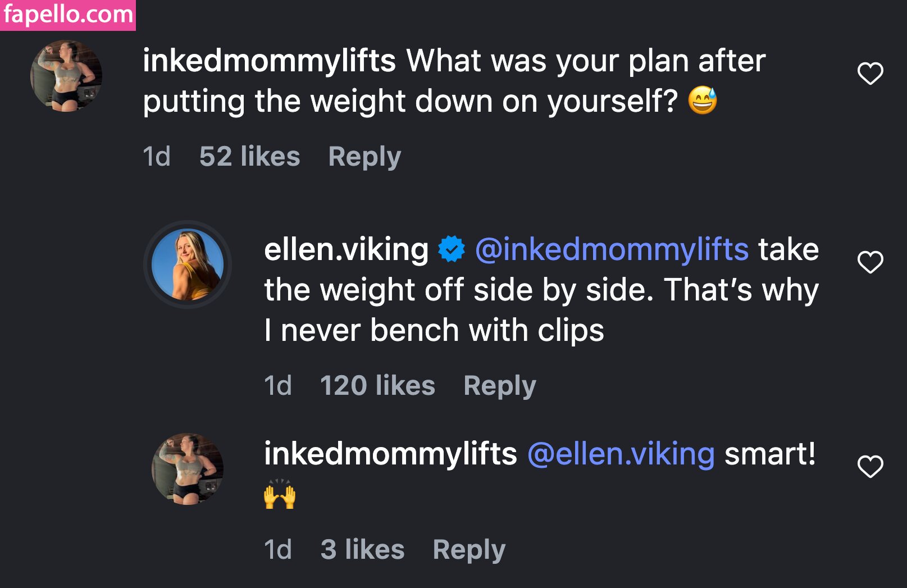Follow the @inkedmommylifts mention in ellen.viking's reply
The image size is (907, 588).
click(x=612, y=249)
